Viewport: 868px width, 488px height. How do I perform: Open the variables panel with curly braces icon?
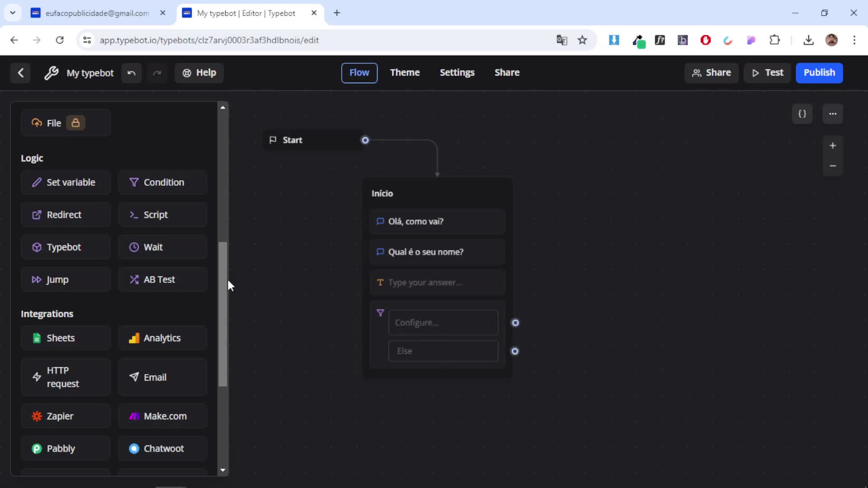803,114
